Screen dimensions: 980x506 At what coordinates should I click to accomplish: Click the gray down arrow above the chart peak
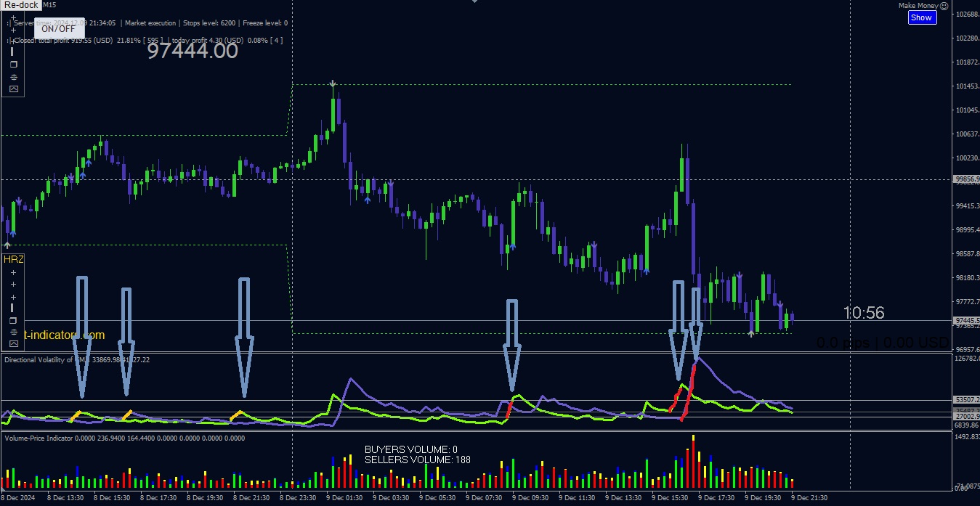coord(333,84)
